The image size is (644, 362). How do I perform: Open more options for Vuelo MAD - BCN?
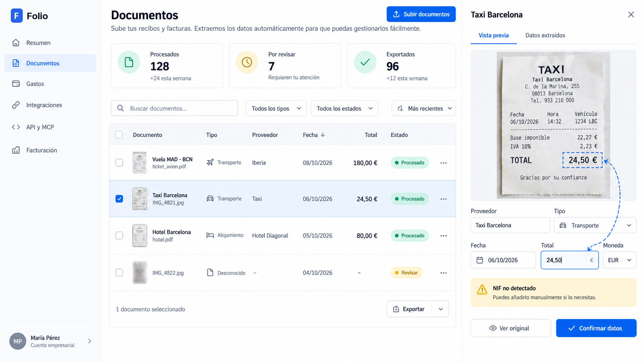444,163
